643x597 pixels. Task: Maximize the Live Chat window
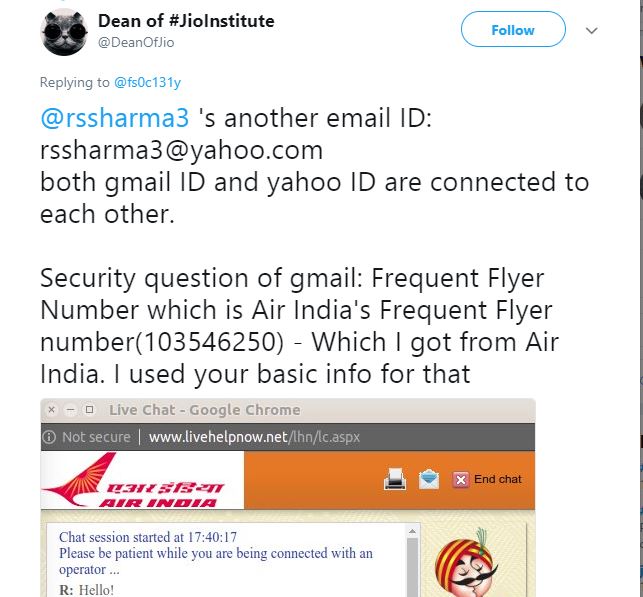(89, 410)
